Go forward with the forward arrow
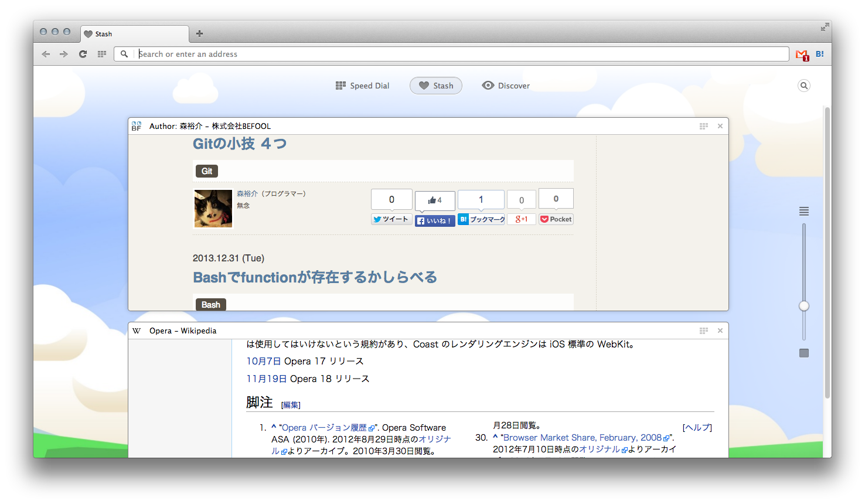The height and width of the screenshot is (504, 865). click(x=63, y=54)
